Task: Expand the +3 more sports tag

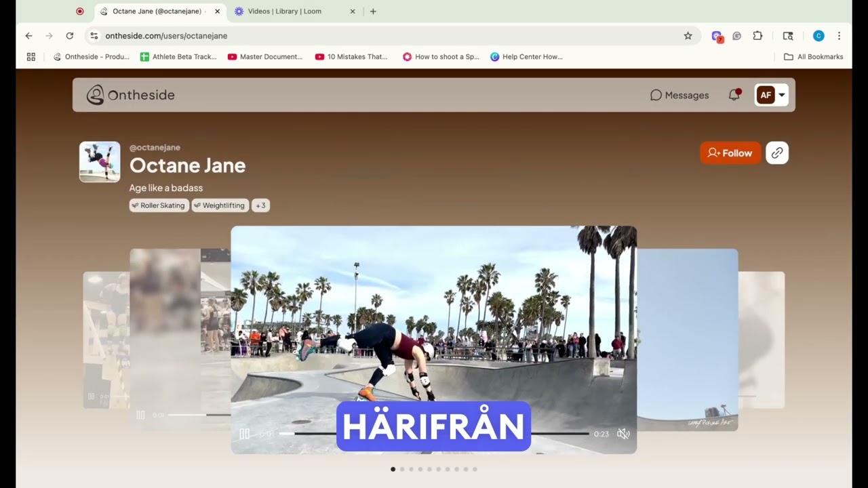Action: pos(260,205)
